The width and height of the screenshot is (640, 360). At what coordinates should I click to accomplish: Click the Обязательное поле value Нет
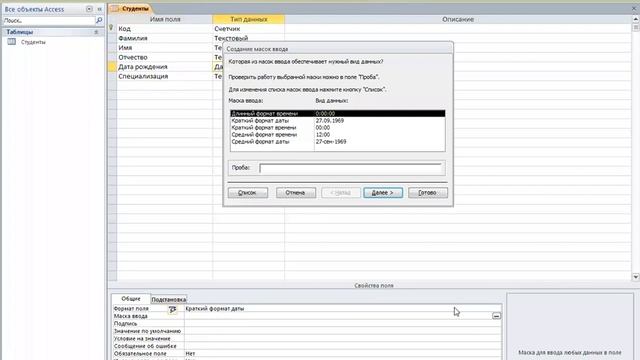pyautogui.click(x=343, y=353)
